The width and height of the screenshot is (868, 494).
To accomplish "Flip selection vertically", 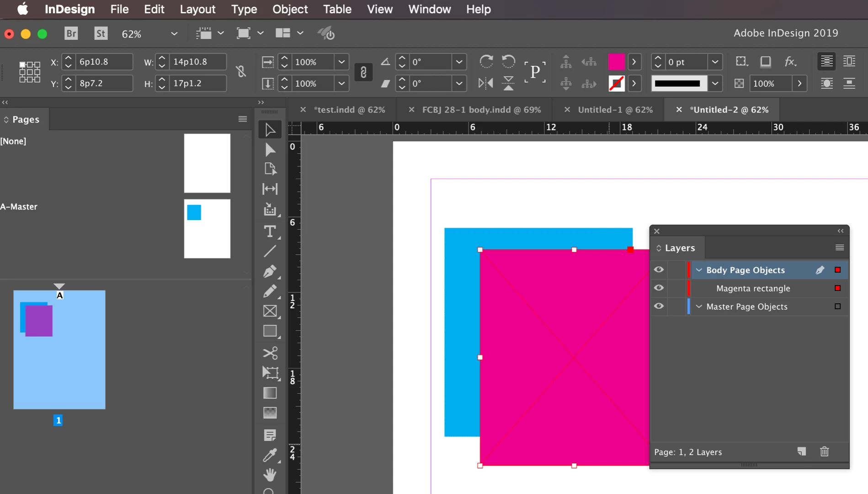I will click(x=508, y=83).
